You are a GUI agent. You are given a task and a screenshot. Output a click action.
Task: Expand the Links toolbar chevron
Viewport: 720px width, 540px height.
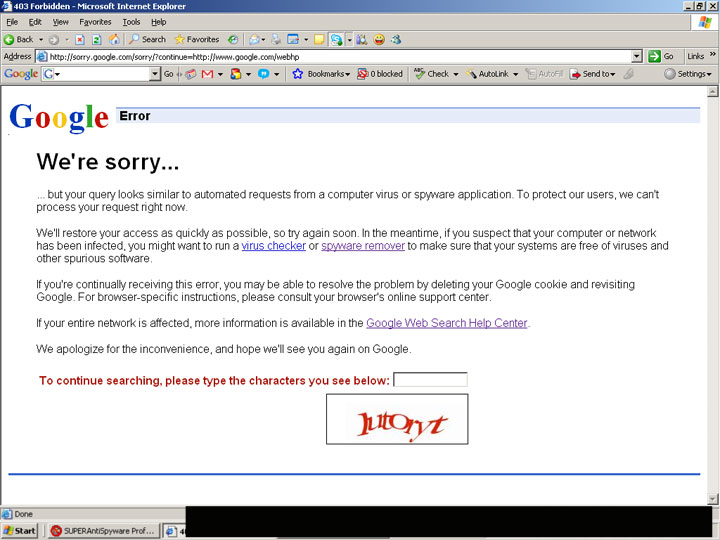pyautogui.click(x=713, y=55)
